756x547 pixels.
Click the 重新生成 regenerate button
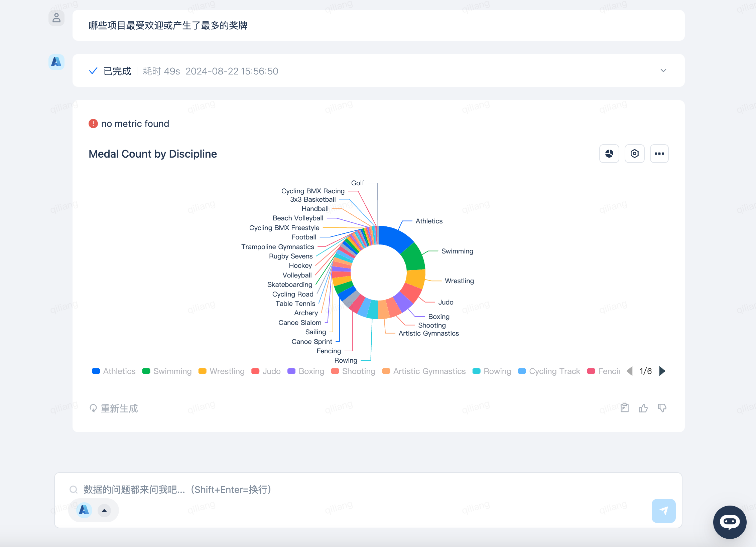coord(114,408)
